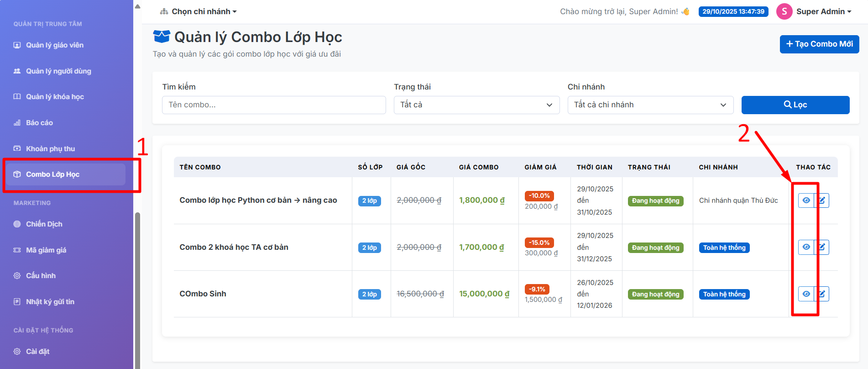The height and width of the screenshot is (369, 868).
Task: Open Cài đặt settings in sidebar
Action: click(x=37, y=352)
